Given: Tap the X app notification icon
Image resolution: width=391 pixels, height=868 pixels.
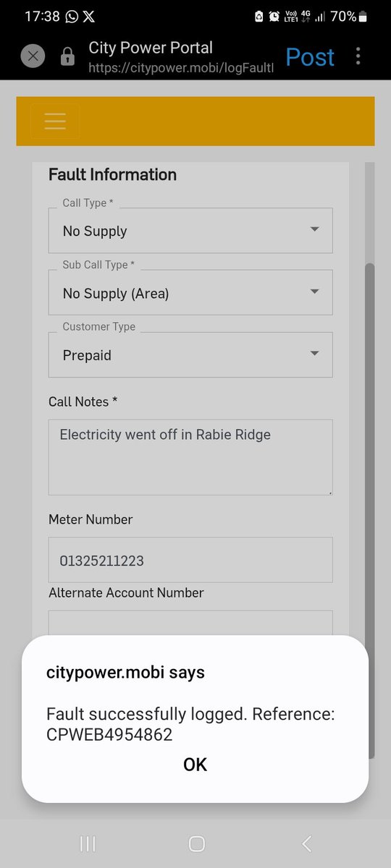Looking at the screenshot, I should (x=89, y=16).
